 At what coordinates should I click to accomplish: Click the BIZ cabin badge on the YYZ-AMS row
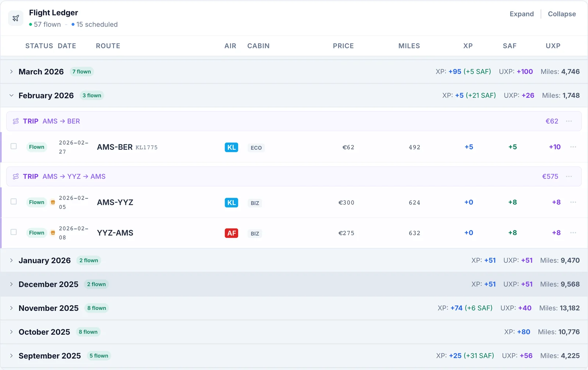click(255, 233)
